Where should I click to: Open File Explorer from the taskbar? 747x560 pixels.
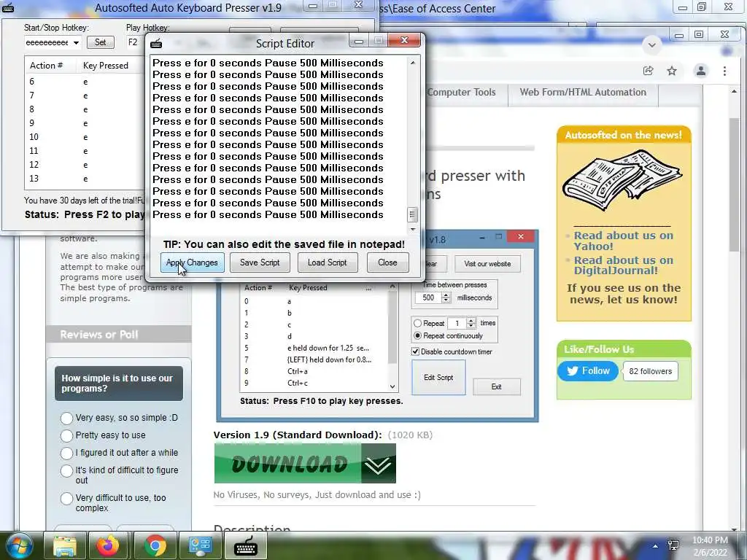pyautogui.click(x=65, y=545)
